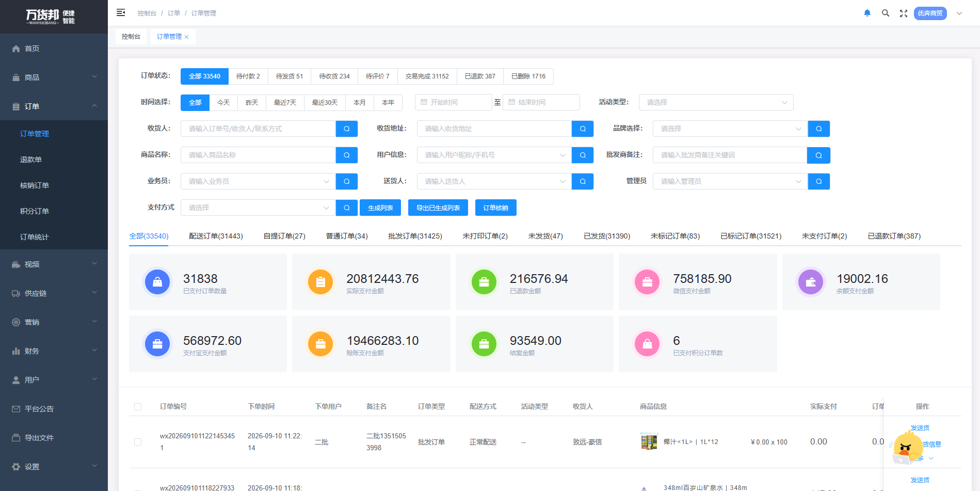This screenshot has height=491, width=980.
Task: Filter order status by 待付款 2
Action: click(x=248, y=76)
